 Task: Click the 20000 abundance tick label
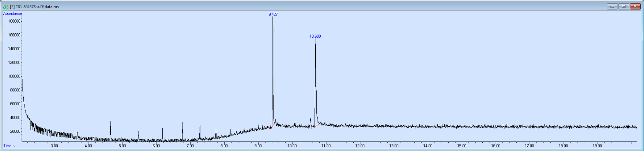(x=15, y=132)
